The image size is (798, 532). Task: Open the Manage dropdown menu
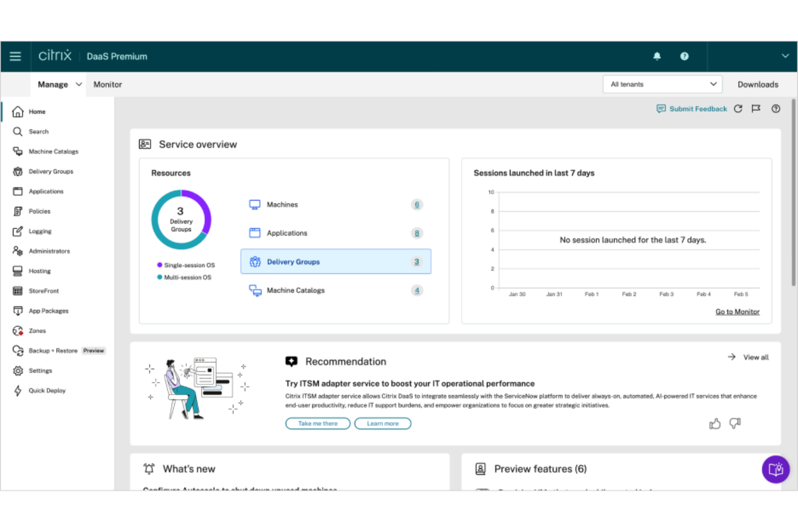coord(59,85)
